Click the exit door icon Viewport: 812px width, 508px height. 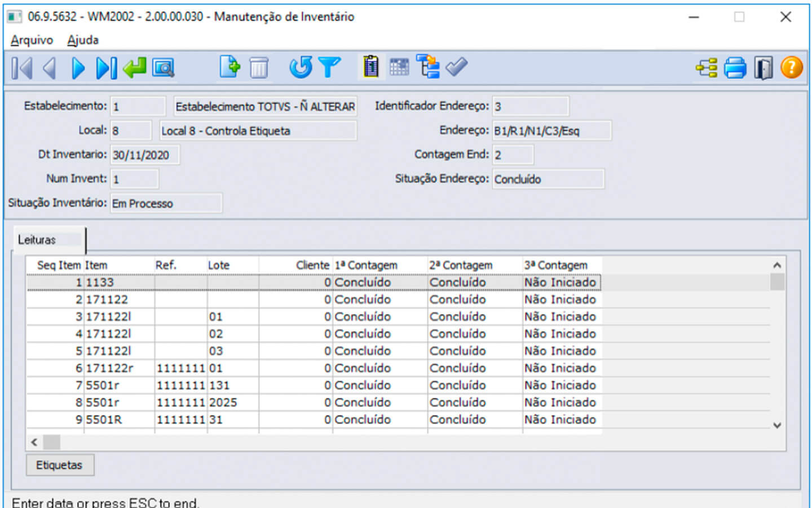point(764,68)
